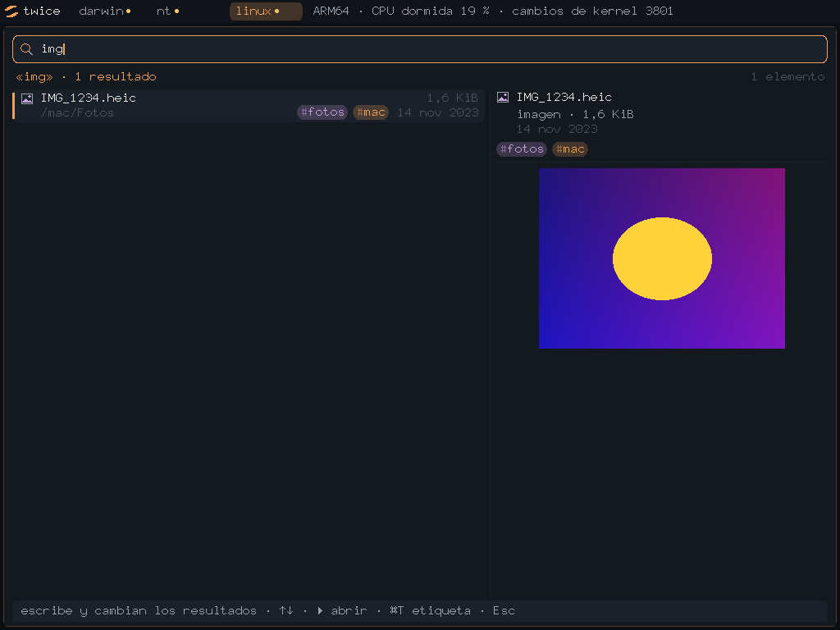840x630 pixels.
Task: Click the 'CPU dormida 19 %' status text
Action: coord(430,11)
